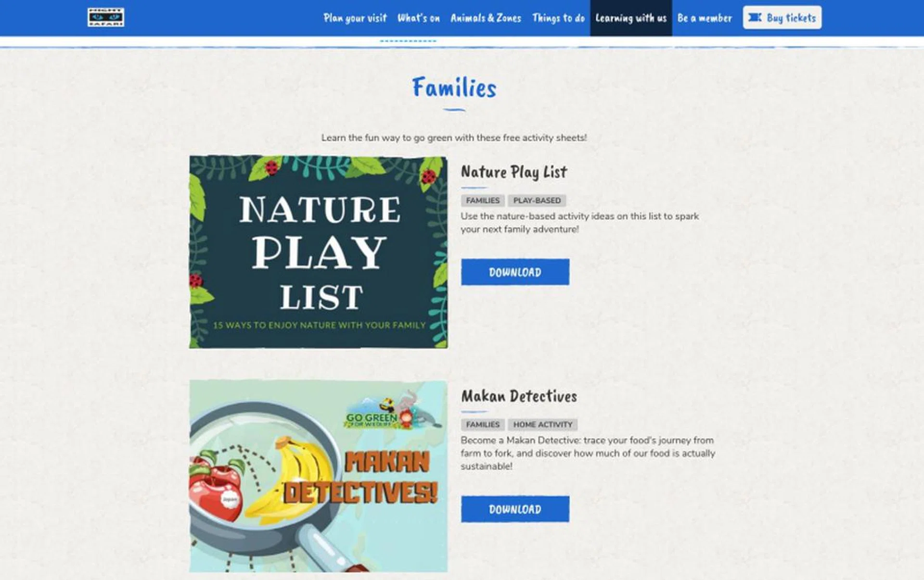Toggle the FAMILIES tag under Makan Detectives

click(483, 425)
